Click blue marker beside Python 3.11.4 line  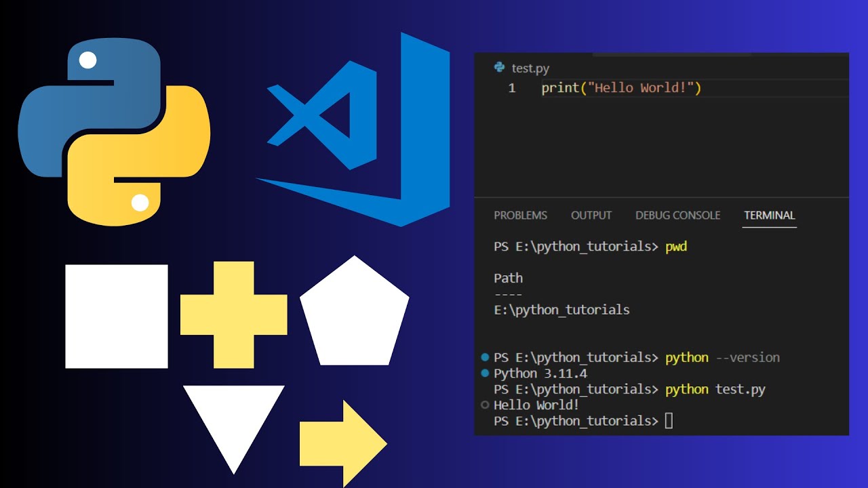[x=485, y=373]
